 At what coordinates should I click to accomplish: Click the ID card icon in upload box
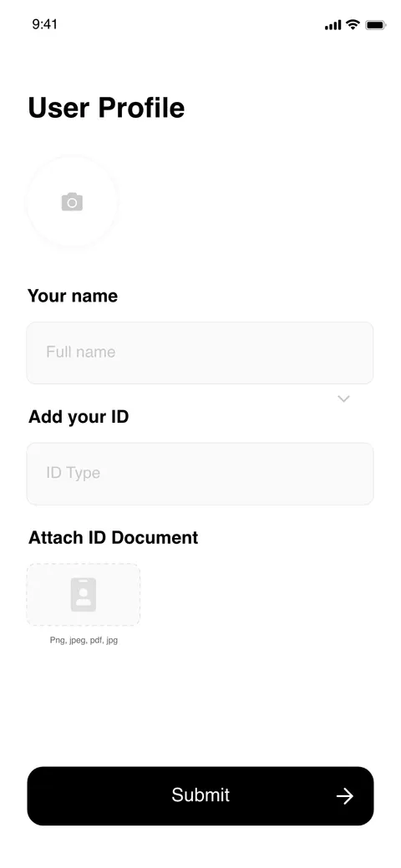pos(83,595)
